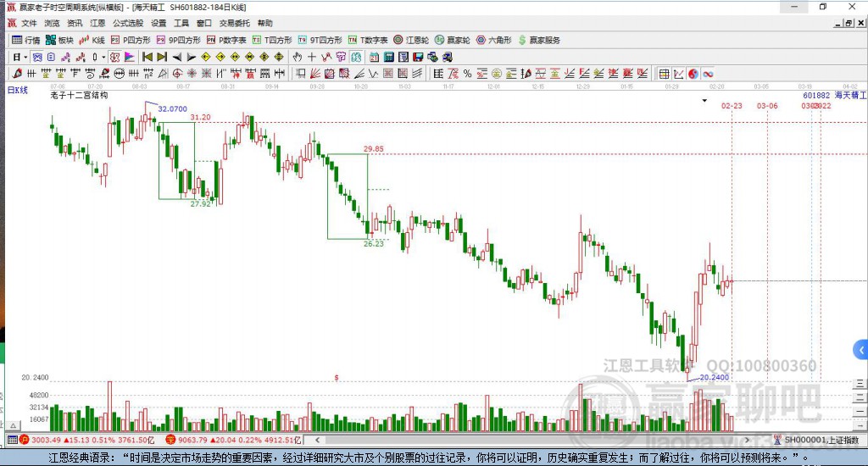The height and width of the screenshot is (466, 868).
Task: Click the red pencil drawing tool icon
Action: 17,74
